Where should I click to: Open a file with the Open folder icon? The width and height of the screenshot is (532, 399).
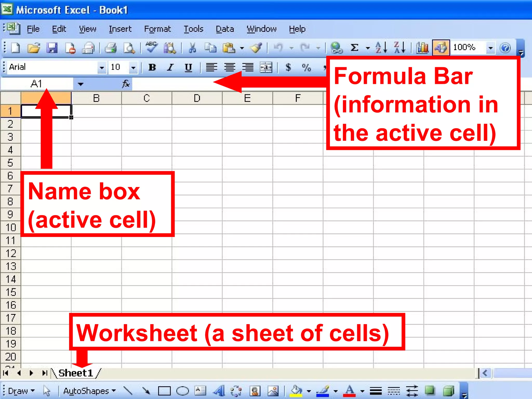coord(34,48)
